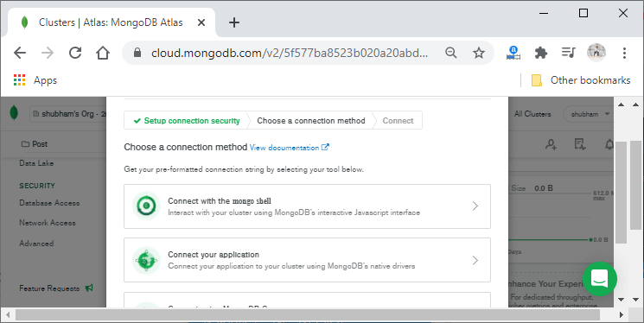Screen dimensions: 644x323
Task: Open the green Intercom chat bubble
Action: pyautogui.click(x=600, y=279)
